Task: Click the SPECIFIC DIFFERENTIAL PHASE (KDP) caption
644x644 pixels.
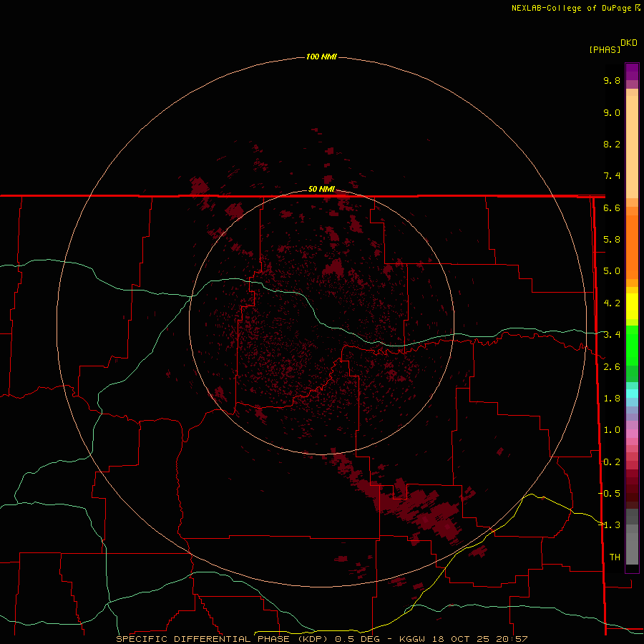Action: [x=223, y=639]
